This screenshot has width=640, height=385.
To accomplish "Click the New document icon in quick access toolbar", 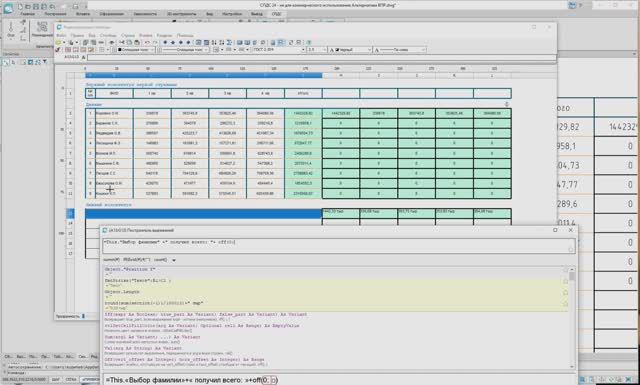I will click(20, 7).
